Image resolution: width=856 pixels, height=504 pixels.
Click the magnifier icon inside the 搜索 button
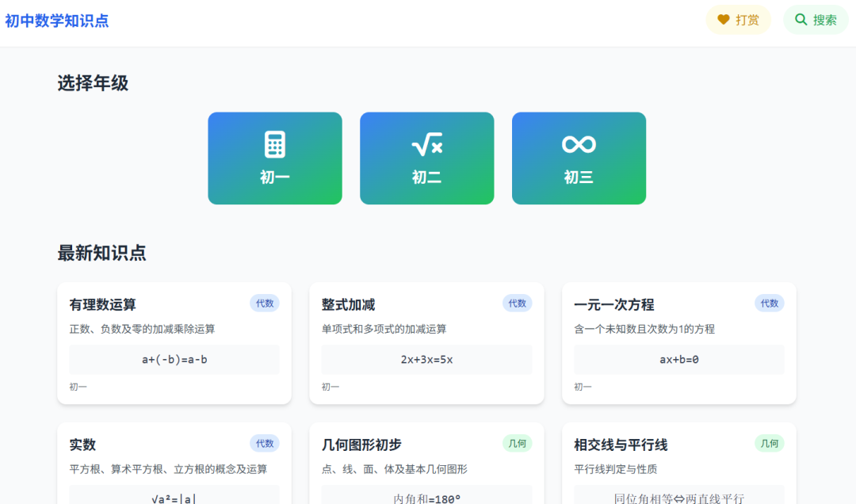(801, 20)
